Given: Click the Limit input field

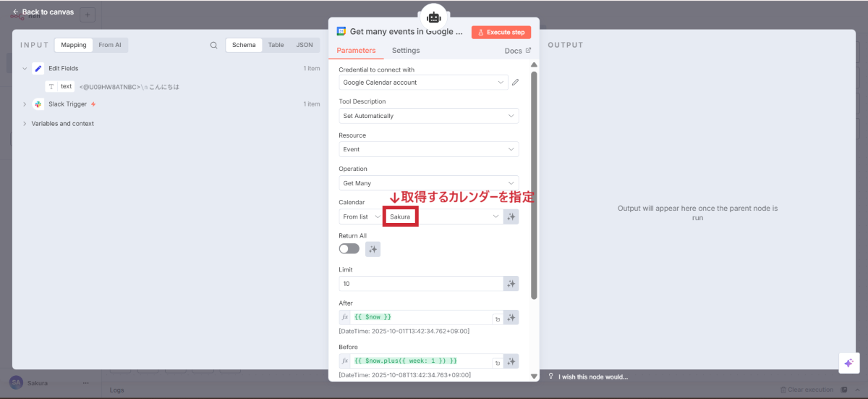Looking at the screenshot, I should click(x=421, y=284).
